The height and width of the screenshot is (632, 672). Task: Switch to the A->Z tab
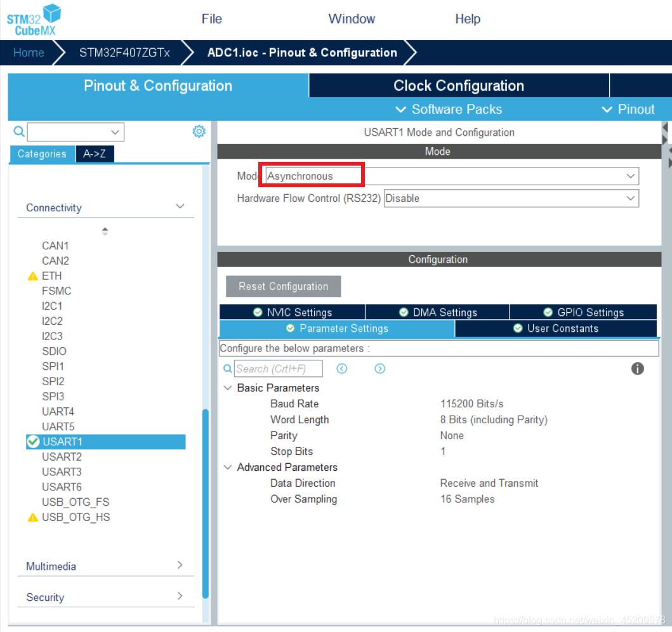[x=95, y=154]
